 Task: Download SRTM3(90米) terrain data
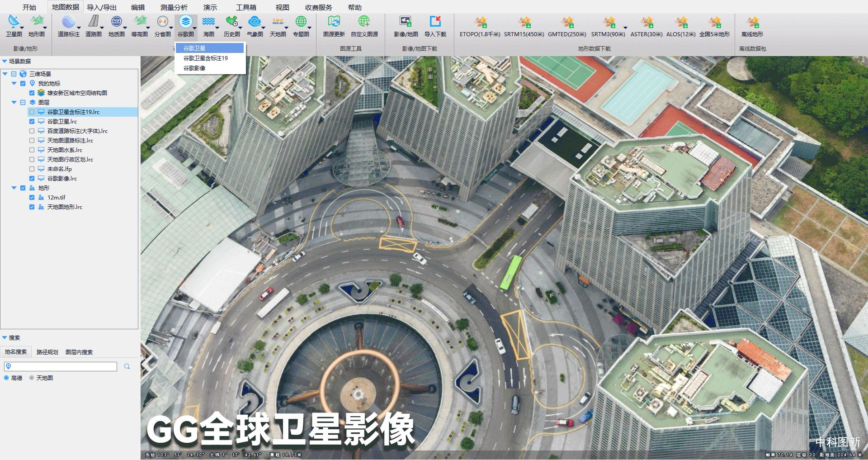(608, 27)
